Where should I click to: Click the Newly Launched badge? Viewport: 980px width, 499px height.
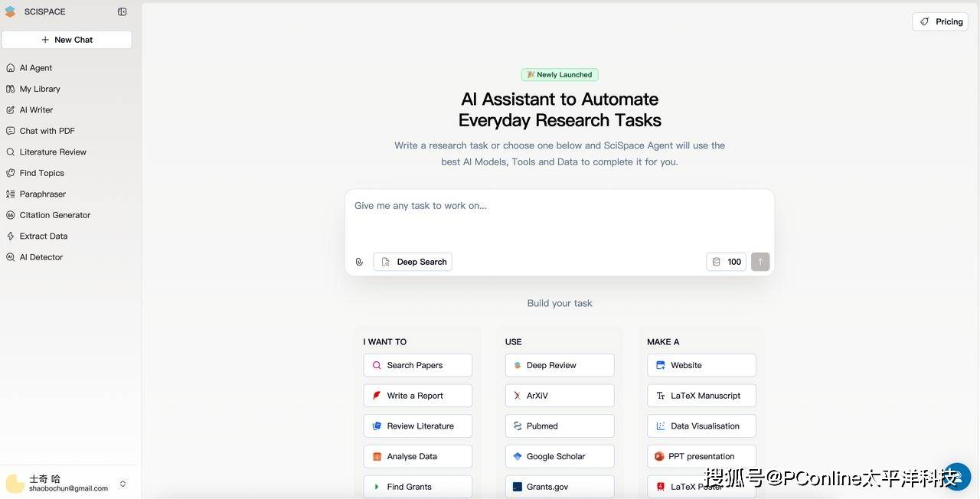pyautogui.click(x=560, y=75)
